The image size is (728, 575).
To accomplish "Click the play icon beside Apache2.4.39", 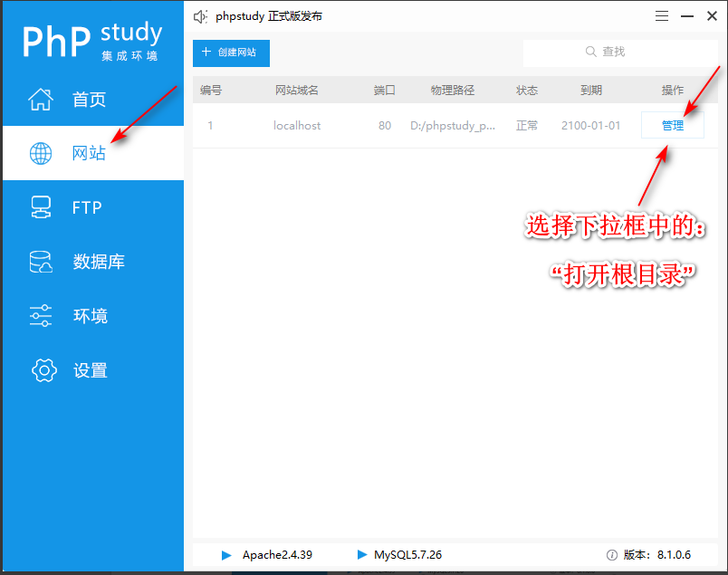I will point(226,555).
